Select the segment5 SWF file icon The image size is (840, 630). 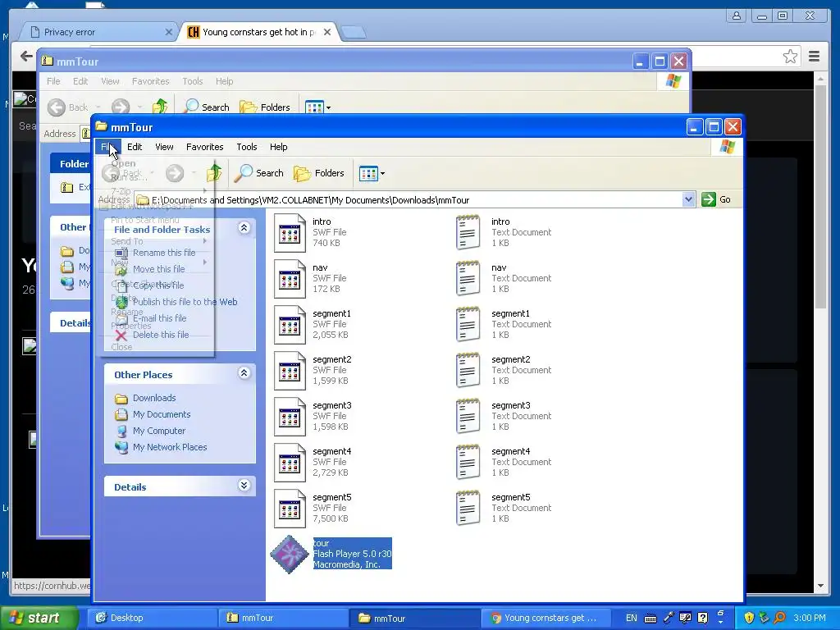(x=290, y=509)
